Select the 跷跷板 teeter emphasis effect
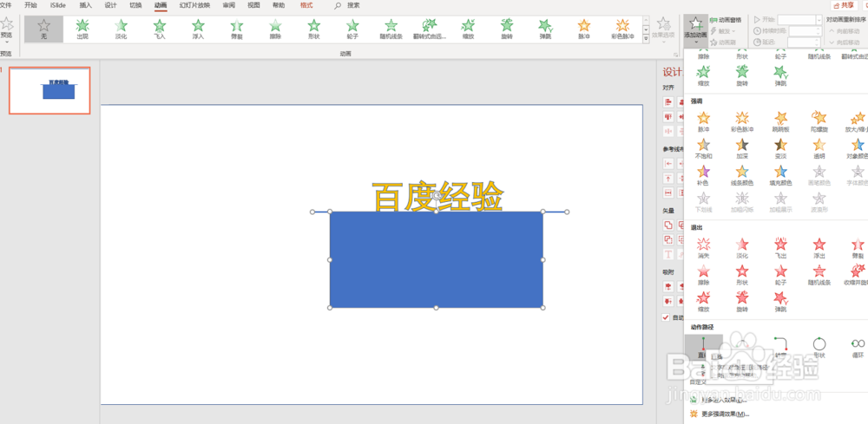This screenshot has width=868, height=424. point(780,121)
